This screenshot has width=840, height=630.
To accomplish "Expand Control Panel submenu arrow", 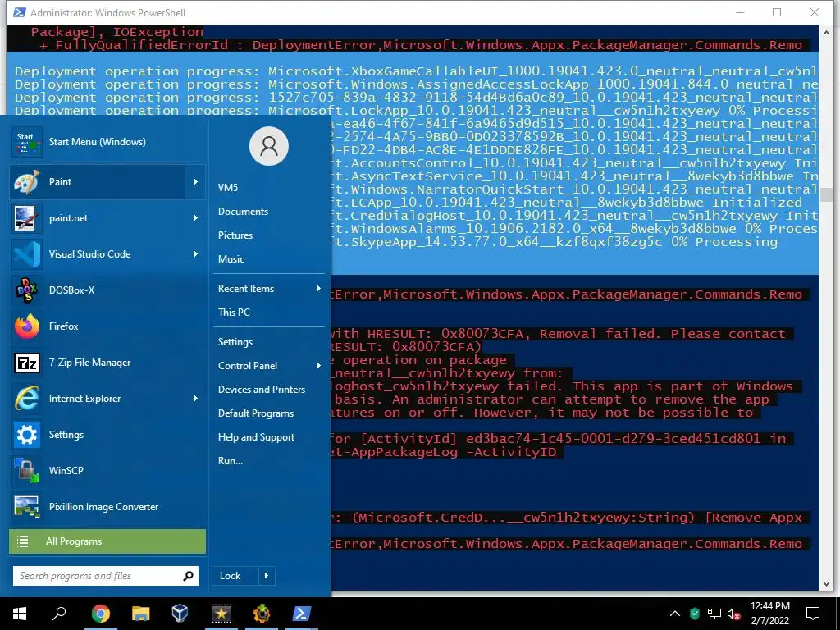I will pyautogui.click(x=319, y=365).
